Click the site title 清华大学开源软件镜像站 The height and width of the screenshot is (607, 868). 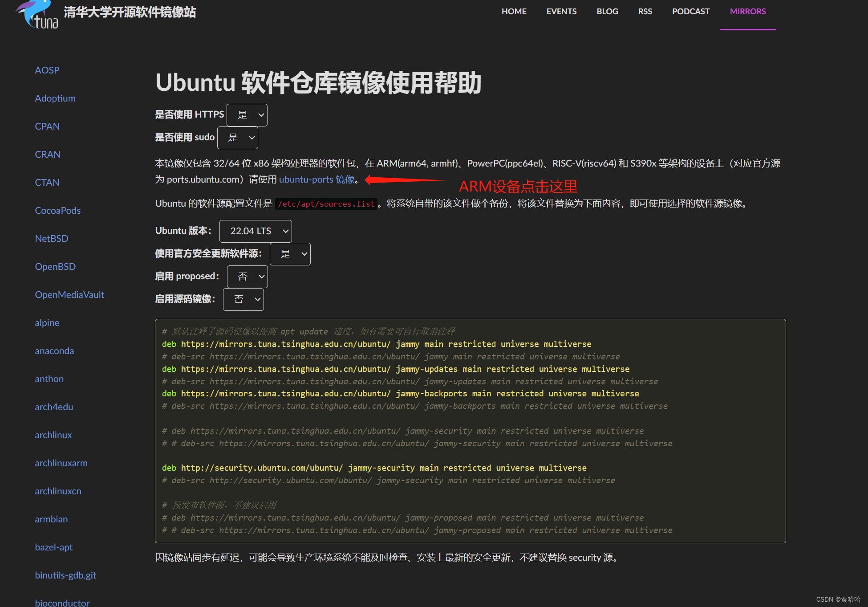coord(130,12)
